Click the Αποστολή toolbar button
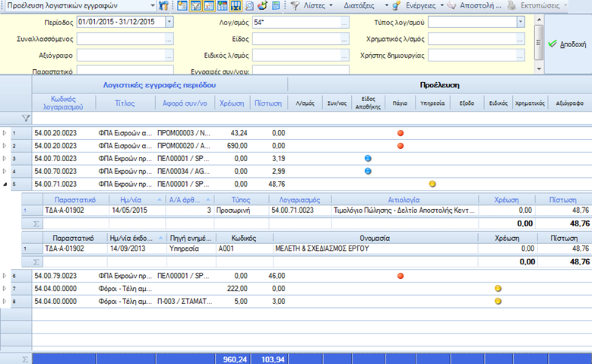592x364 pixels. [x=474, y=5]
